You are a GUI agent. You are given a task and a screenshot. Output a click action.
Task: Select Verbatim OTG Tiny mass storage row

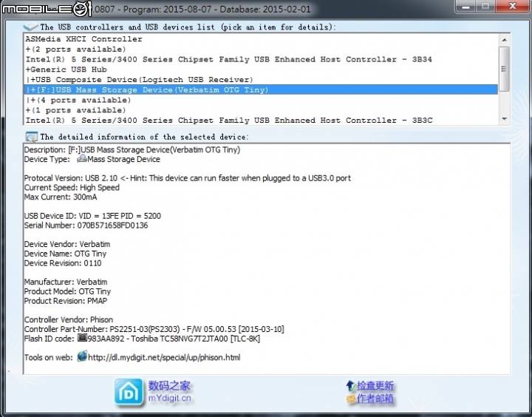[262, 89]
